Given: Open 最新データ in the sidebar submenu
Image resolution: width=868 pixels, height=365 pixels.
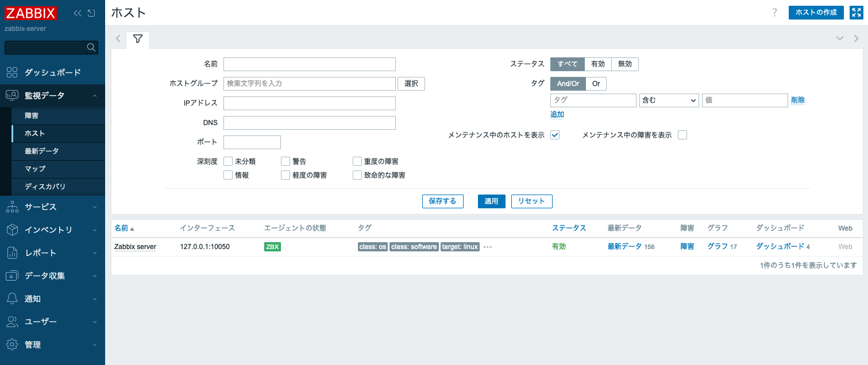Looking at the screenshot, I should click(x=42, y=151).
